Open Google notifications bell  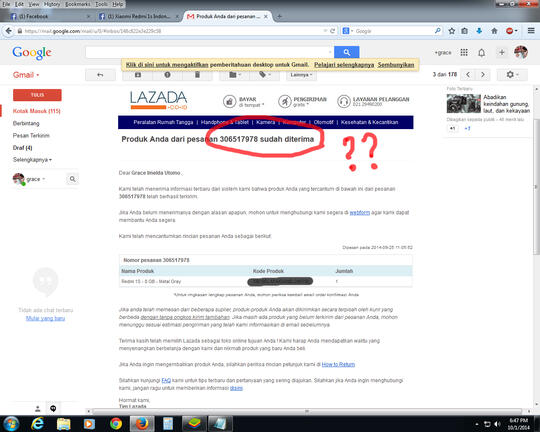481,52
